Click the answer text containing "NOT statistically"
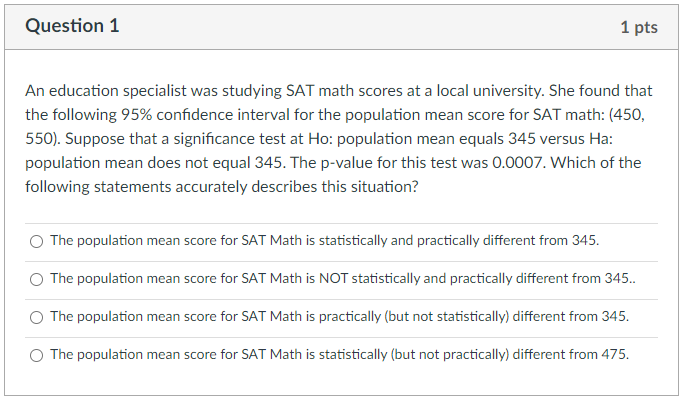Viewport: 684px width, 403px height. [x=342, y=279]
